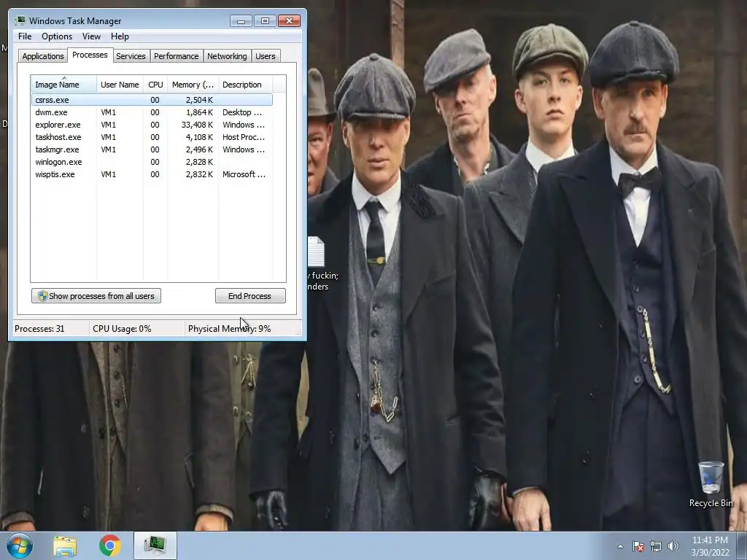The height and width of the screenshot is (560, 747).
Task: Open the Options menu
Action: [57, 36]
